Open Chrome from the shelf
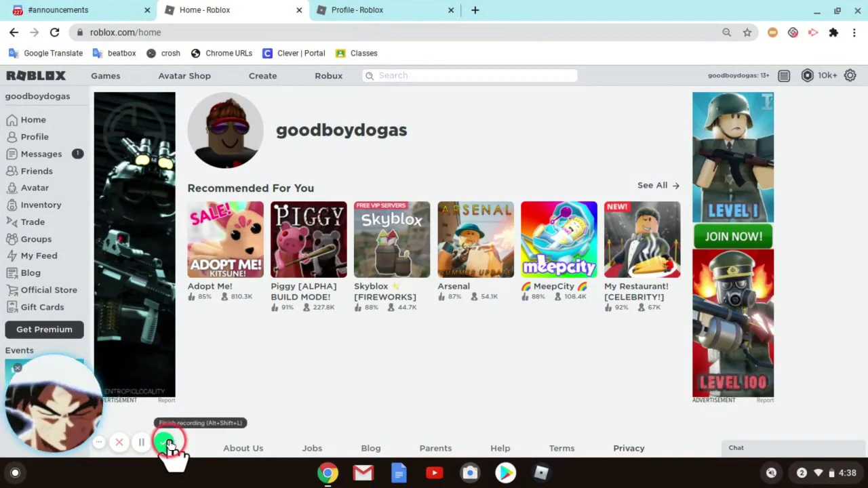 (328, 472)
